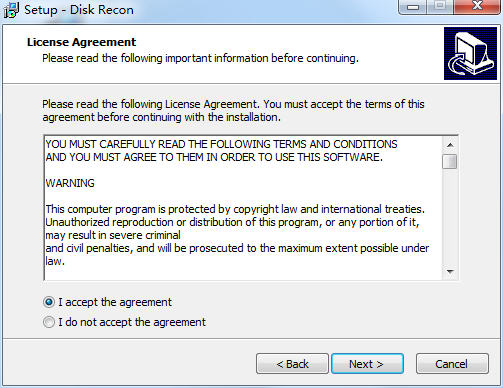The height and width of the screenshot is (388, 503).
Task: Go back with the < Back button
Action: coord(292,364)
